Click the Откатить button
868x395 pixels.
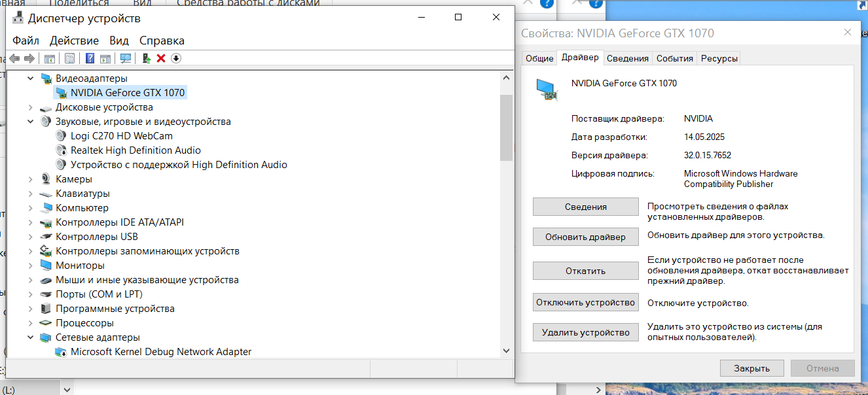tap(586, 271)
